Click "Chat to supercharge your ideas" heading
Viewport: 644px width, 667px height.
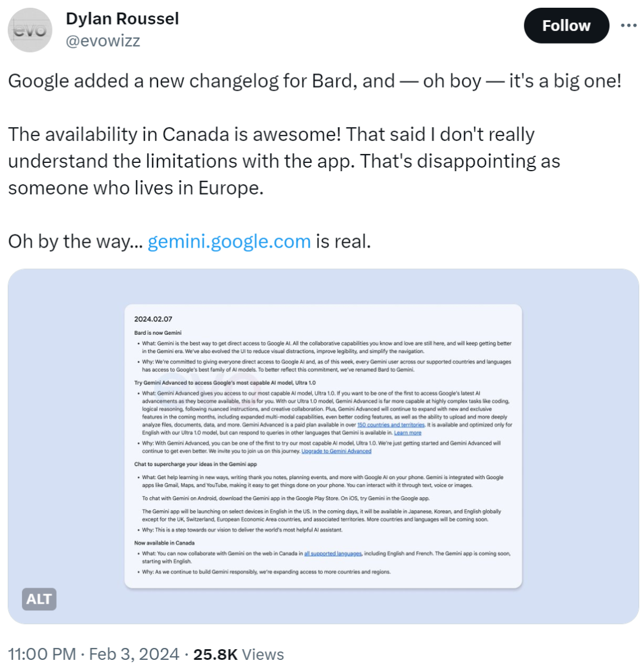192,464
